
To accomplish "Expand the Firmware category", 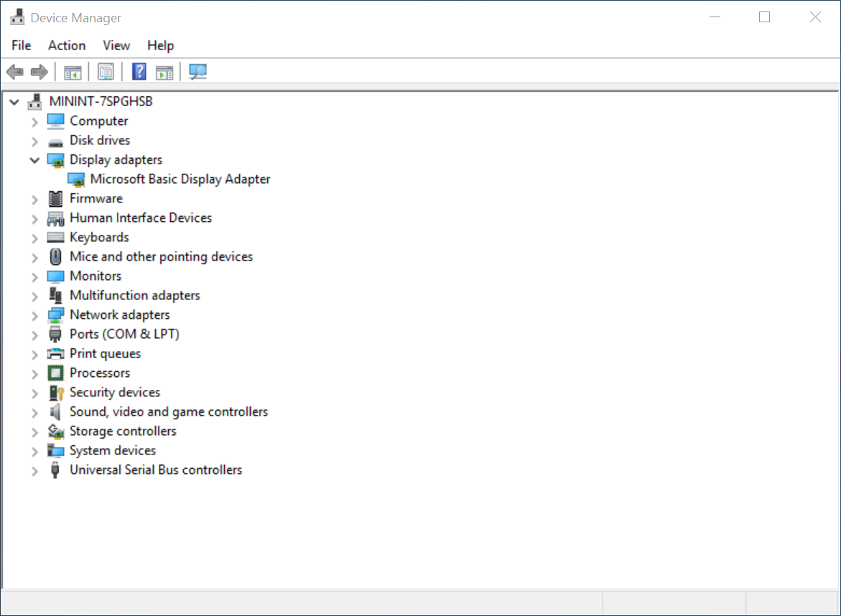I will 35,200.
